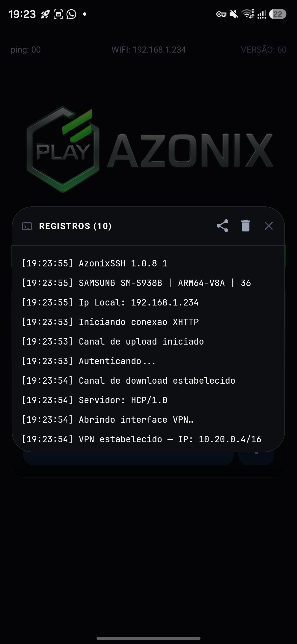Screen dimensions: 297x644
Task: Delete all logs with trash icon
Action: click(x=246, y=226)
